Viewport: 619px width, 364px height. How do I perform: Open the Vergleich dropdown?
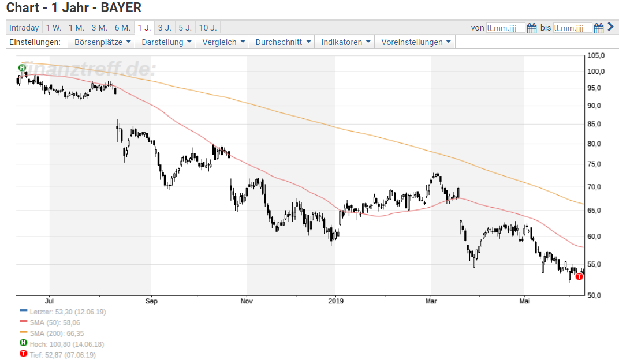(223, 42)
